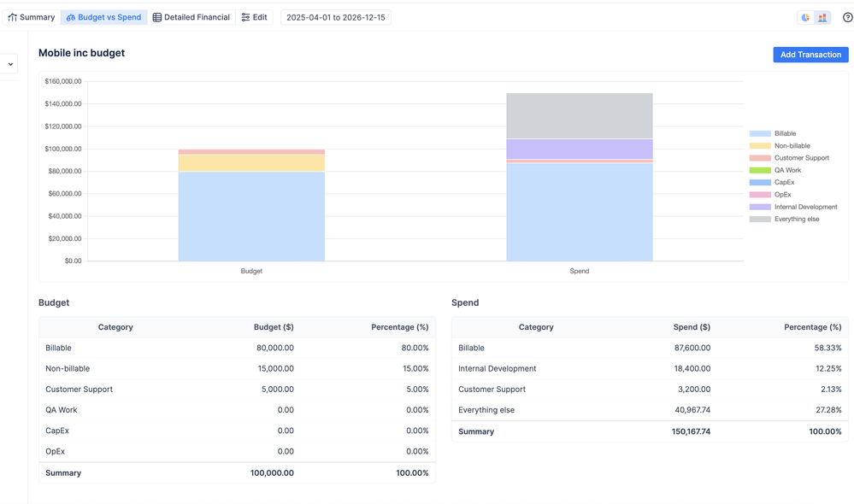Select the OpEx row in Budget table
Screen dimensions: 854x504
click(x=237, y=451)
